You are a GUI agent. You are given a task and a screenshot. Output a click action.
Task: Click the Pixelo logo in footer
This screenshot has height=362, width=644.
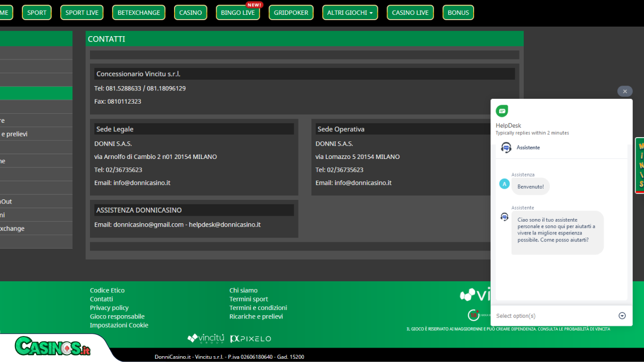click(251, 339)
